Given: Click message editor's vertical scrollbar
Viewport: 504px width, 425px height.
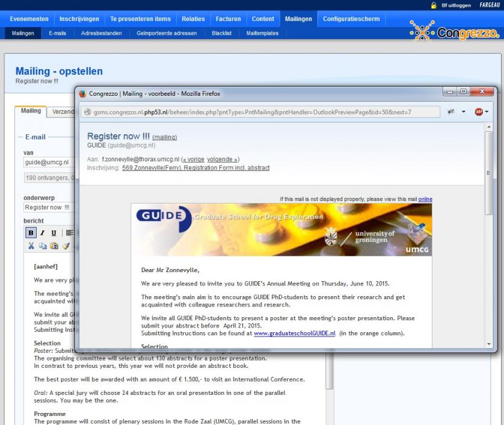Looking at the screenshot, I should pos(330,371).
